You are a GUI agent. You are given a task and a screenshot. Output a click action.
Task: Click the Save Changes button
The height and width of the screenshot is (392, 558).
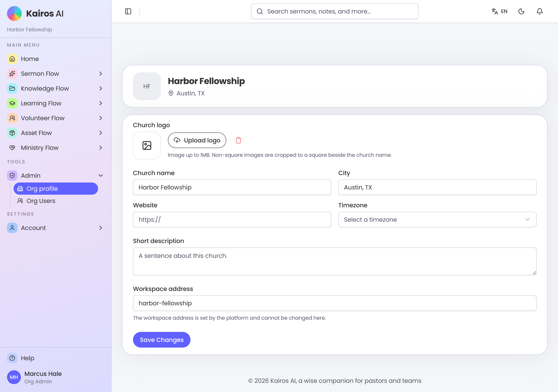[162, 340]
